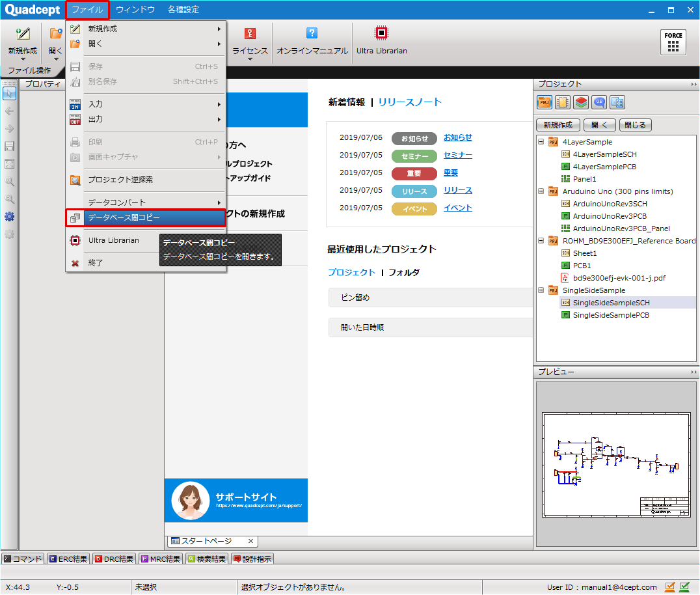Click the blue gear icon in left sidebar
Viewport: 700px width, 595px height.
[9, 217]
